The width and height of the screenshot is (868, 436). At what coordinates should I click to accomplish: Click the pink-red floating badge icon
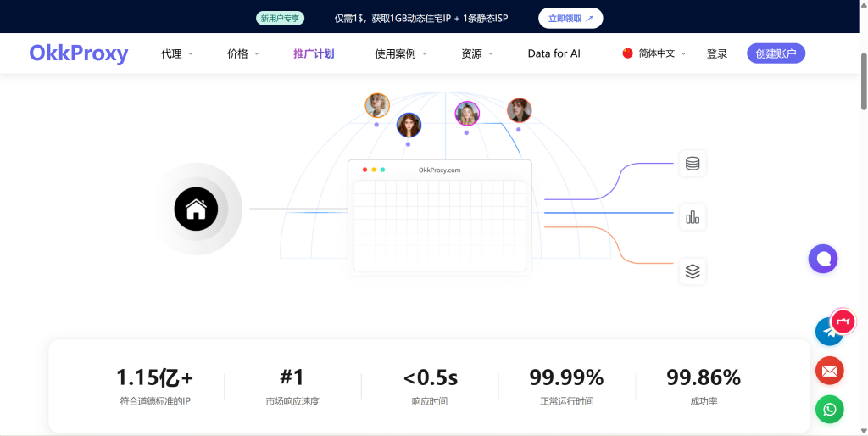tap(844, 321)
